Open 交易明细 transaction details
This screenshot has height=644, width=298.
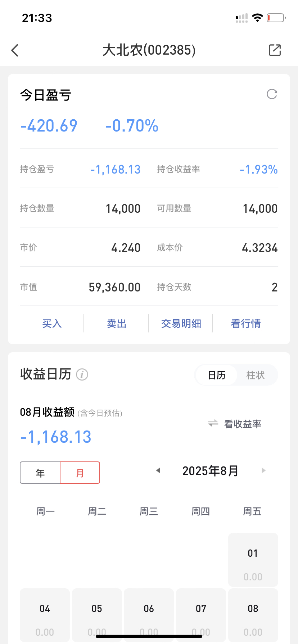coord(181,323)
